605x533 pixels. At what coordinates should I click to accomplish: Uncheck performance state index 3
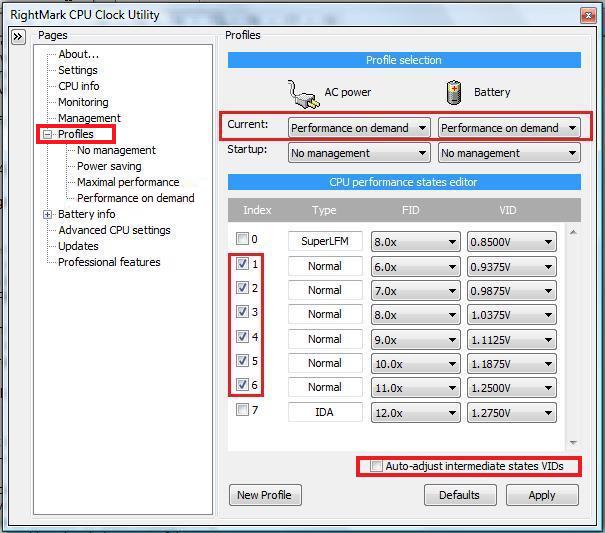(x=242, y=311)
